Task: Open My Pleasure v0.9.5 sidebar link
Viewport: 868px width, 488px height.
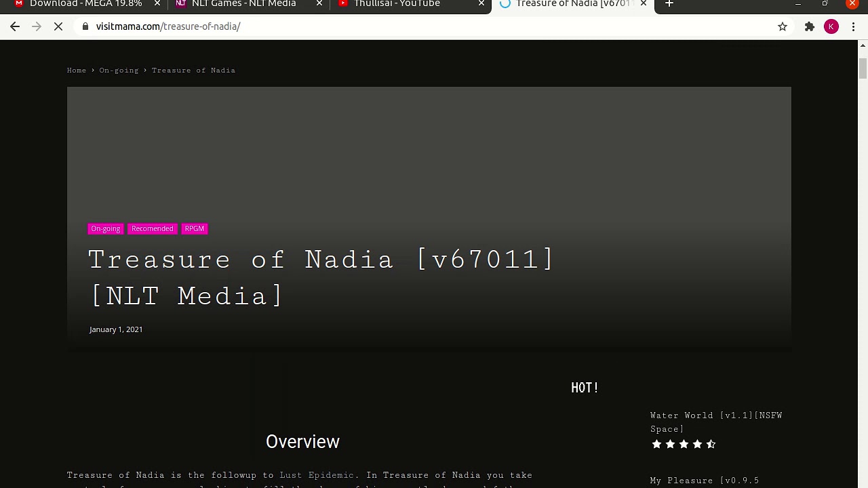Action: 705,481
